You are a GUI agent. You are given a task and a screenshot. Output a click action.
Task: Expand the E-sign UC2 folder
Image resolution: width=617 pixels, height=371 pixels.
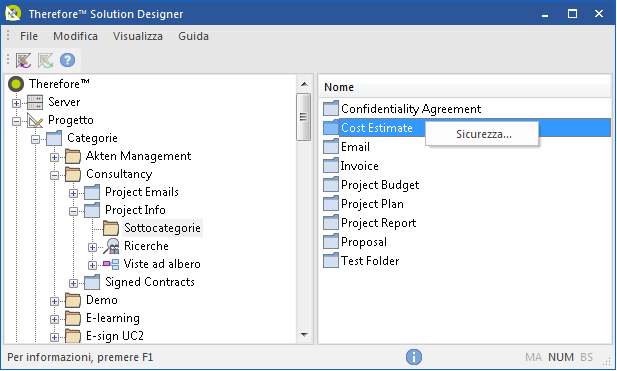[x=54, y=338]
